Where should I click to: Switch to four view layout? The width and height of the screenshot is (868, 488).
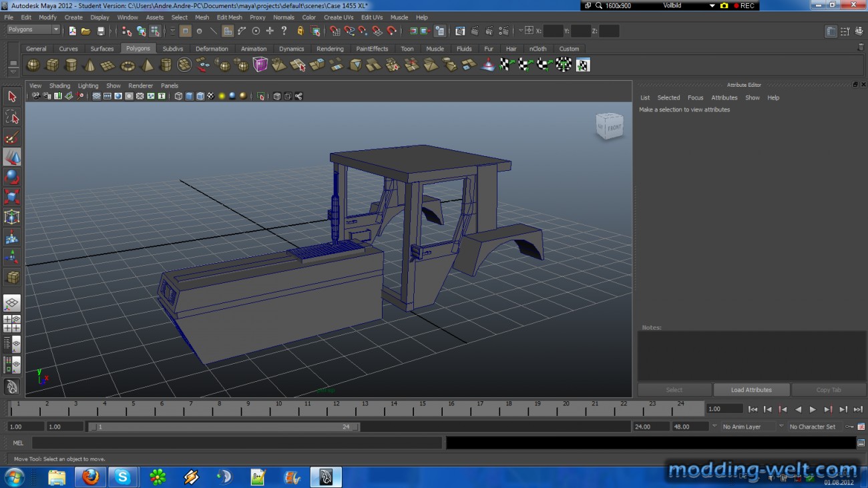pos(12,324)
